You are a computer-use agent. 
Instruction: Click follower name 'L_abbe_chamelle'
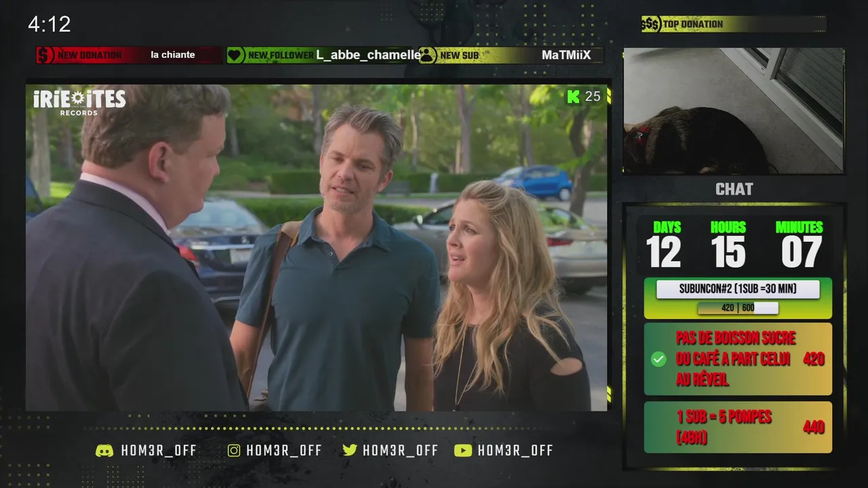point(368,55)
